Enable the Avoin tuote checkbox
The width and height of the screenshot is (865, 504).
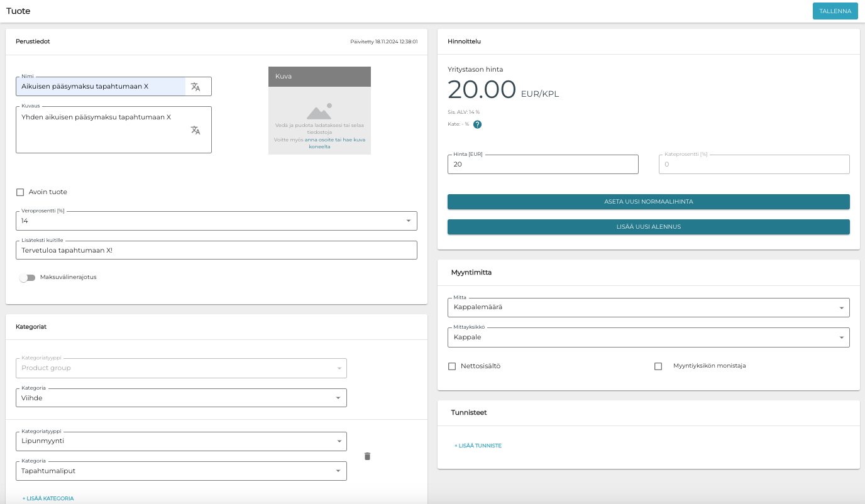pos(20,192)
